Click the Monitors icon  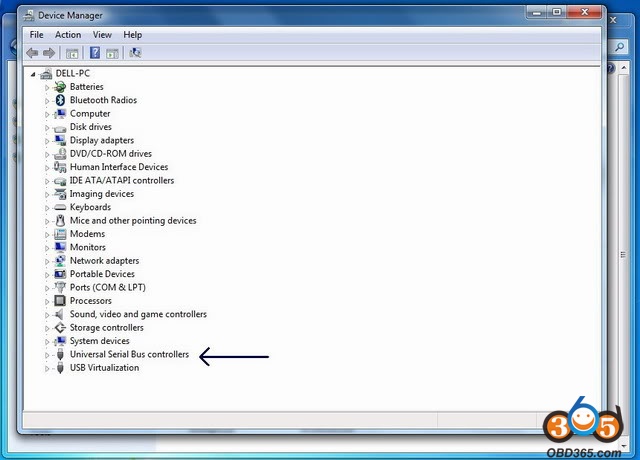(60, 247)
